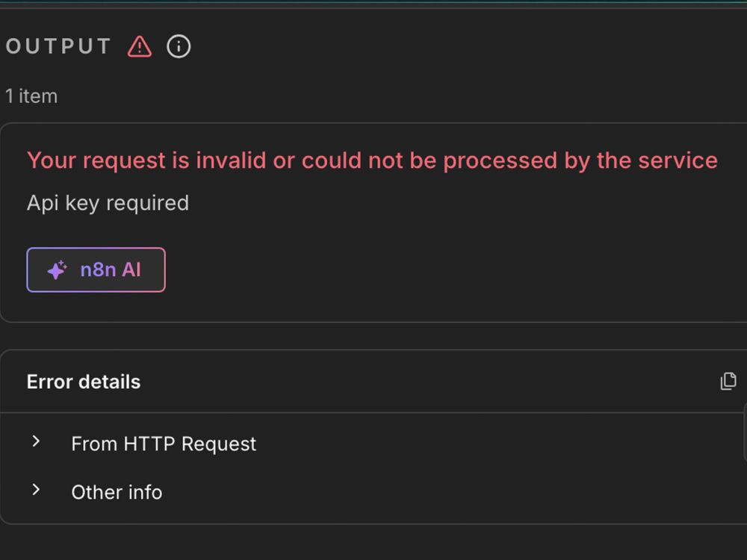Click blank area below Error details panel
The height and width of the screenshot is (560, 747).
[373, 543]
